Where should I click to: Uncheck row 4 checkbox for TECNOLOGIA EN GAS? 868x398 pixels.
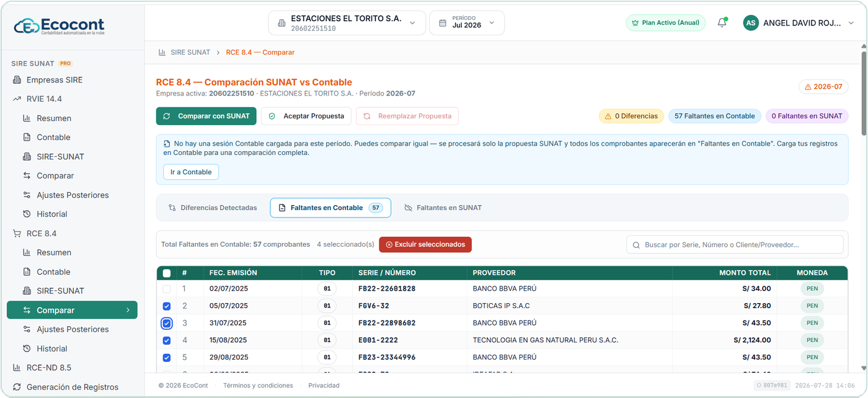tap(167, 340)
